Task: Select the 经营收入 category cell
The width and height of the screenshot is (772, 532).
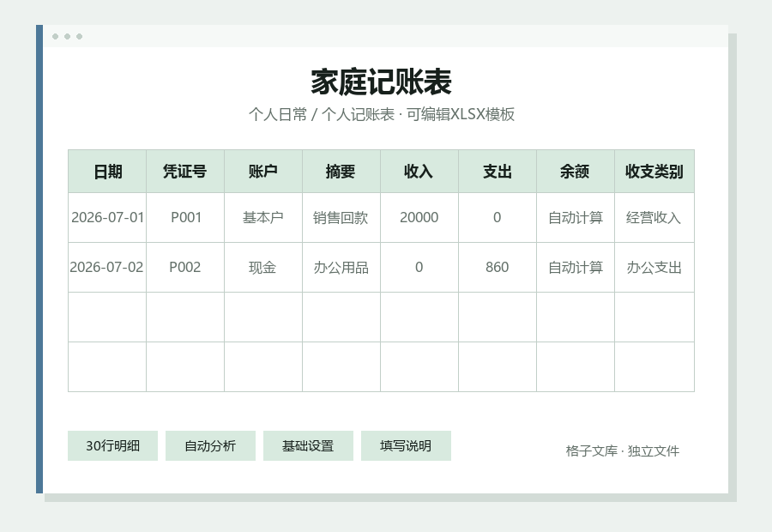Action: coord(654,218)
